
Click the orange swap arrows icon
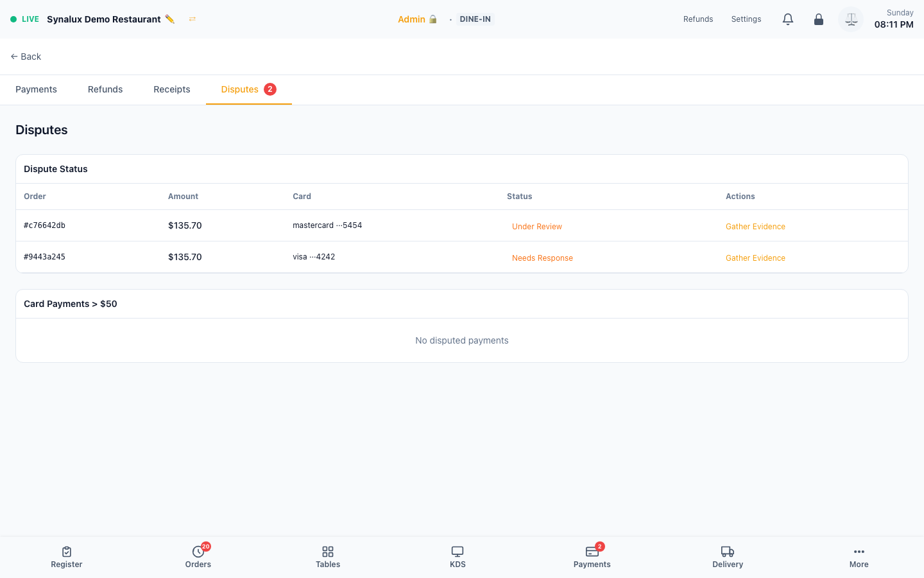192,19
